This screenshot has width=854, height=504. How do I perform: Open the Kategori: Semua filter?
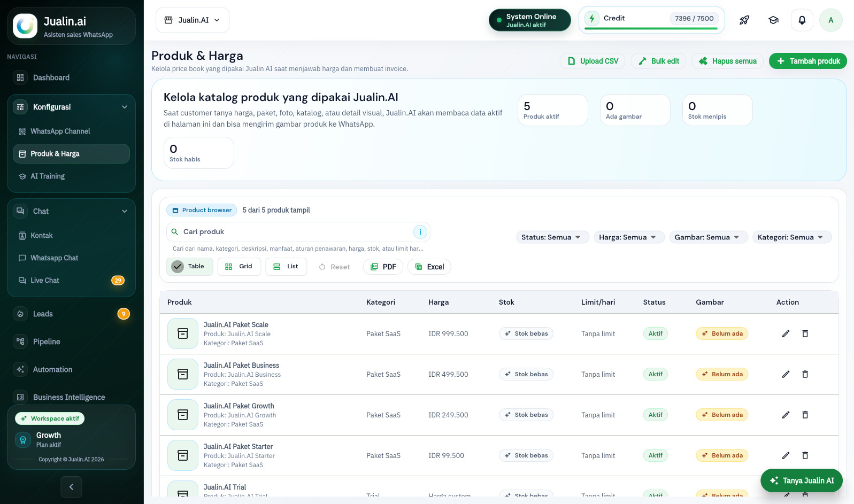[792, 237]
